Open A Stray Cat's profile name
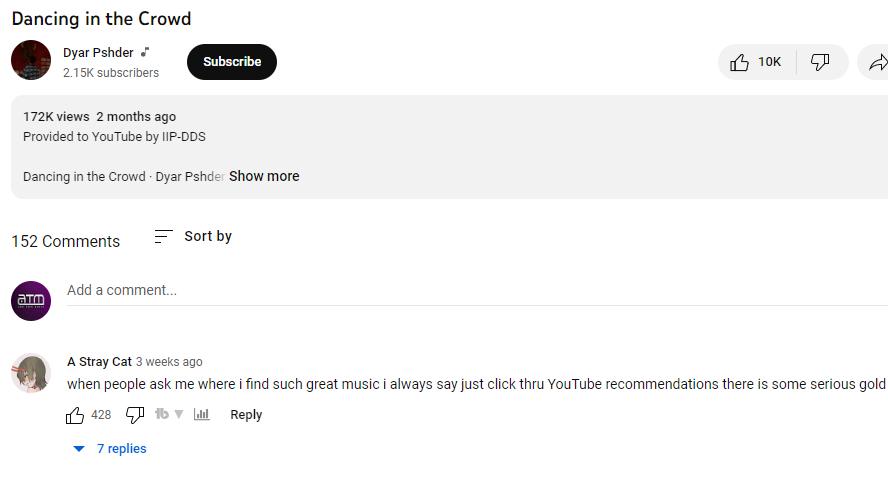Image resolution: width=888 pixels, height=479 pixels. pyautogui.click(x=99, y=362)
